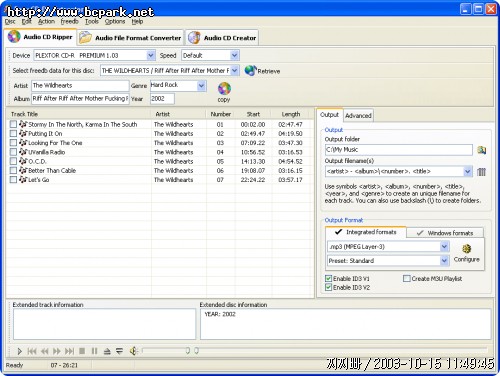Check the O.C.D. track checkbox

tap(13, 161)
